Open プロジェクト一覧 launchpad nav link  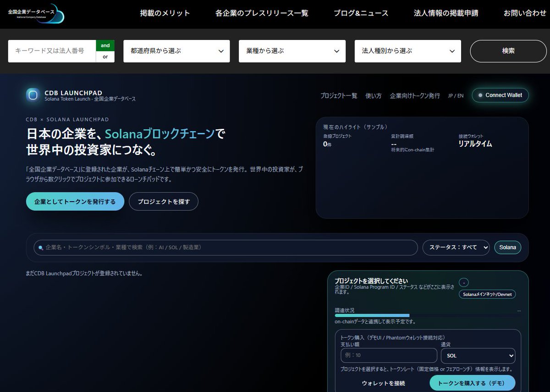339,95
